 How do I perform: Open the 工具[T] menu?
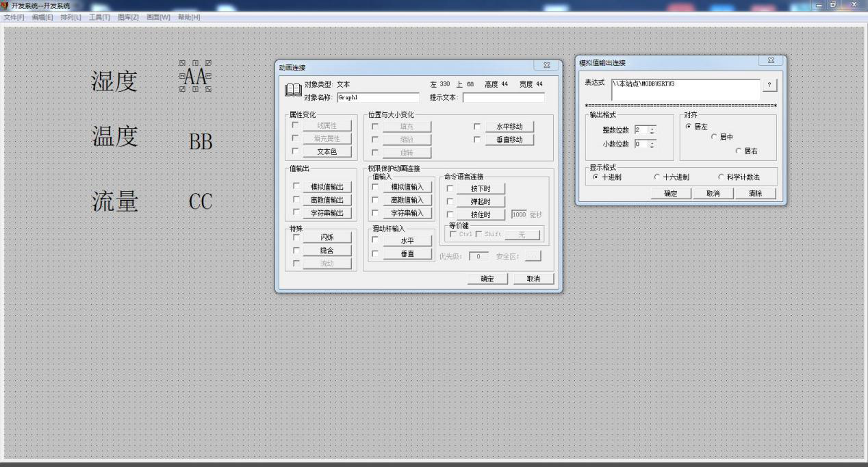tap(99, 17)
